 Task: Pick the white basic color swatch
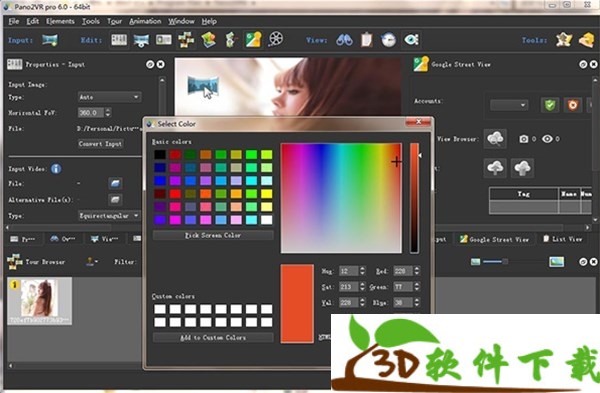tap(267, 220)
